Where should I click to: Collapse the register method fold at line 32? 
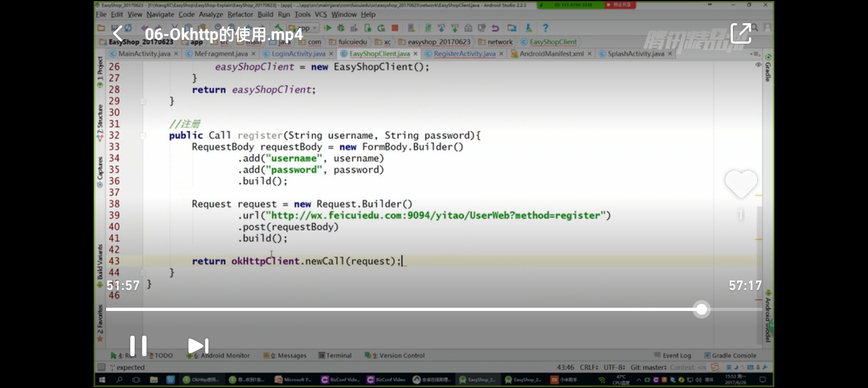tap(143, 135)
